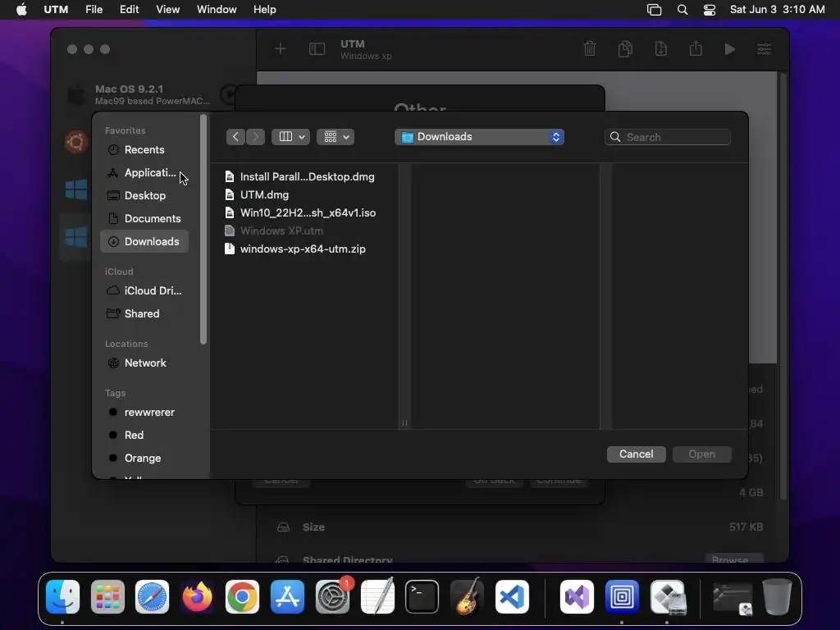Select Applications in the Favorites sidebar

pos(144,172)
